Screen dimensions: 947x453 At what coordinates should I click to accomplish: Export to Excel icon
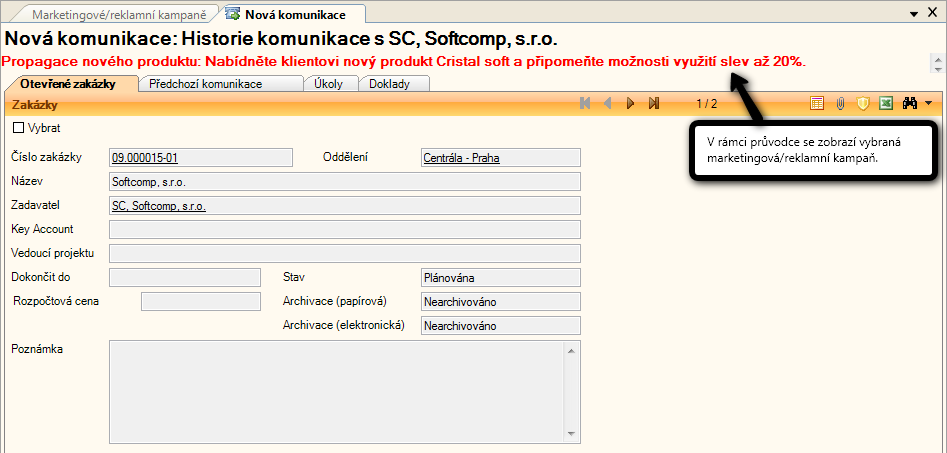885,103
